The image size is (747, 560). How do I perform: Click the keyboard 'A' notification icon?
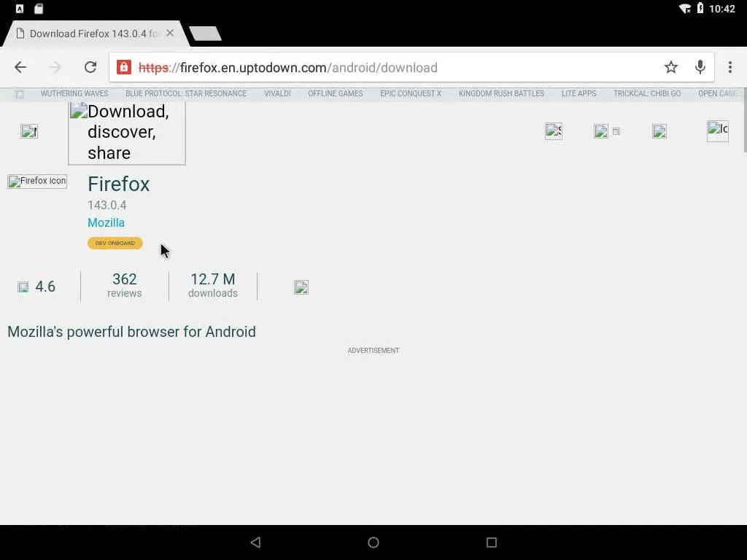click(x=20, y=8)
